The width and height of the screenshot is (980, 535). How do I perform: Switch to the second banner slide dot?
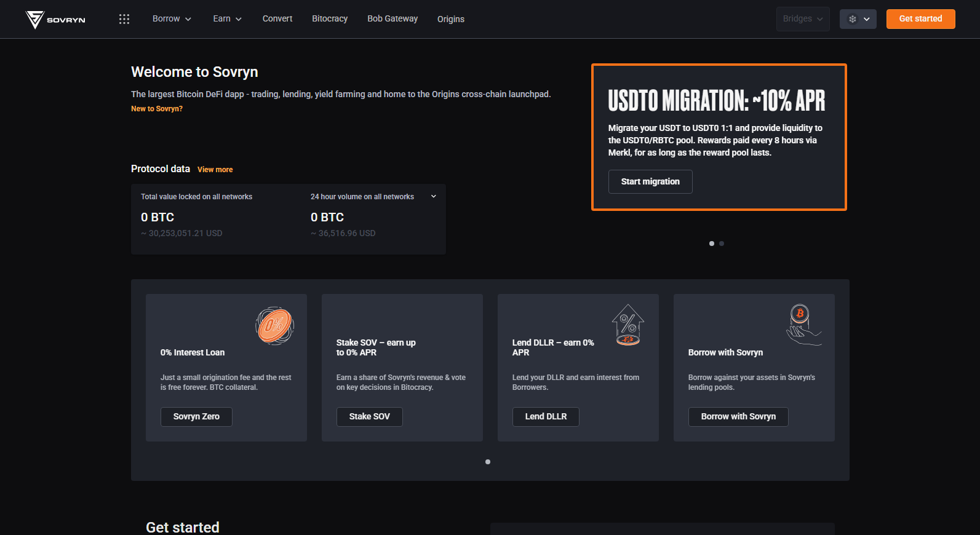pyautogui.click(x=722, y=244)
